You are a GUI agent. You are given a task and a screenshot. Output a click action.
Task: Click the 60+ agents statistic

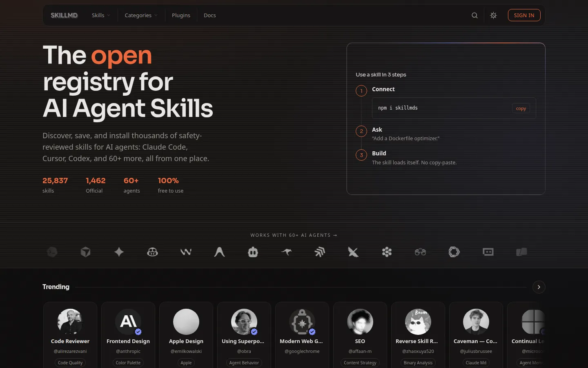132,185
